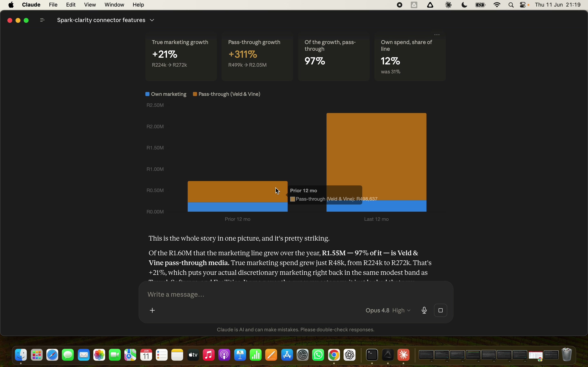Toggle Do Not Disturb moon icon
Viewport: 588px width, 367px height.
464,5
